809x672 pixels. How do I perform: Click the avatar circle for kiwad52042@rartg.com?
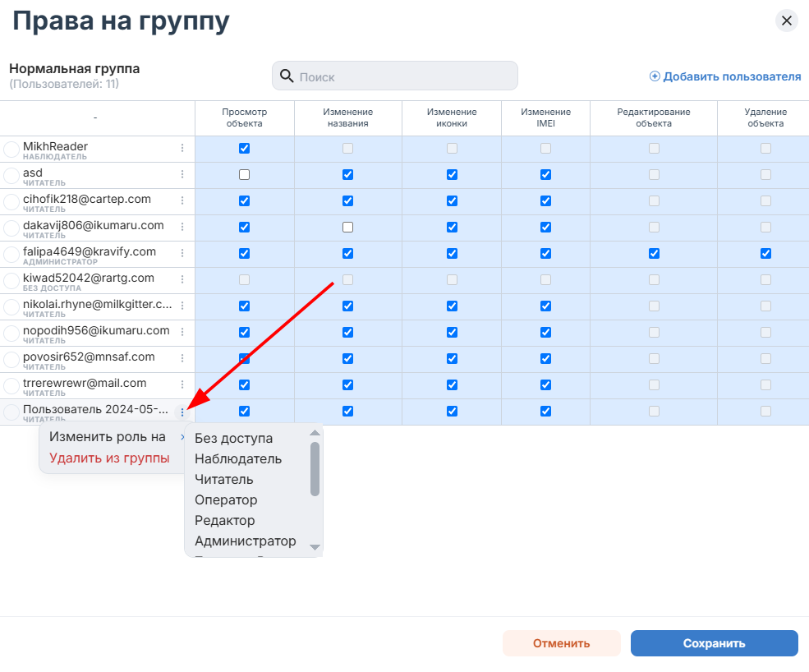coord(11,281)
